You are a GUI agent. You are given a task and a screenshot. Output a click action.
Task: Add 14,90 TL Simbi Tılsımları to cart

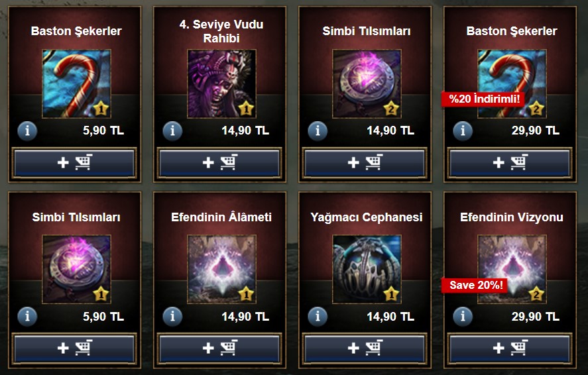point(365,162)
